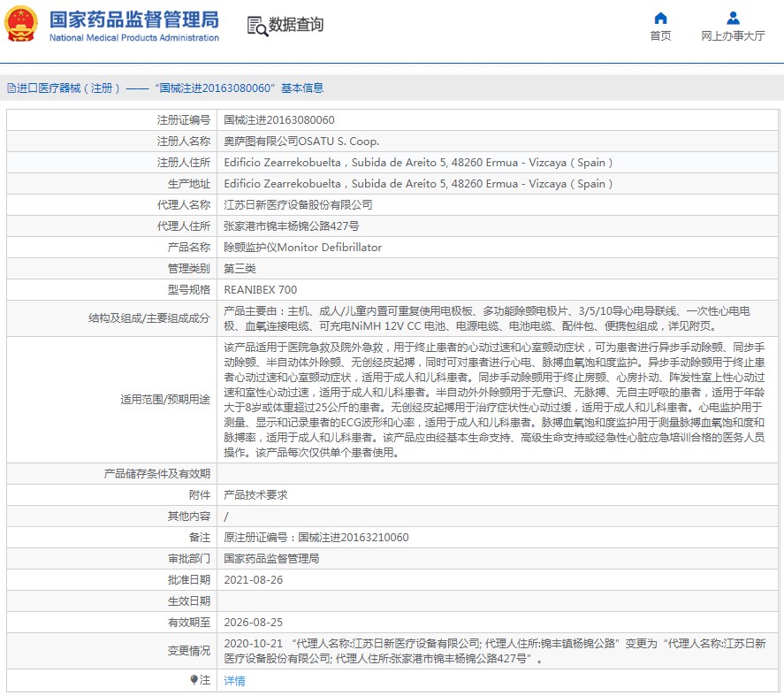Click the 首页 text label
Viewport: 784px width, 696px height.
660,36
